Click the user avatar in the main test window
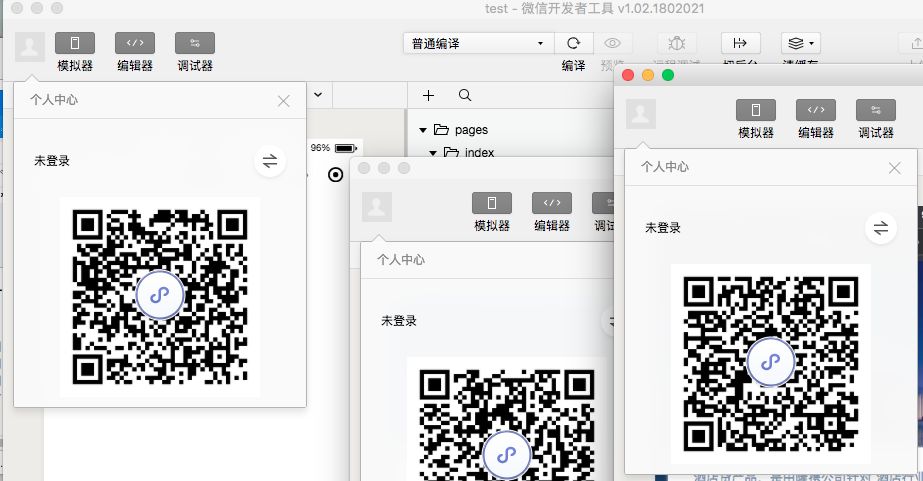Screen dimensions: 923x481 tap(29, 47)
